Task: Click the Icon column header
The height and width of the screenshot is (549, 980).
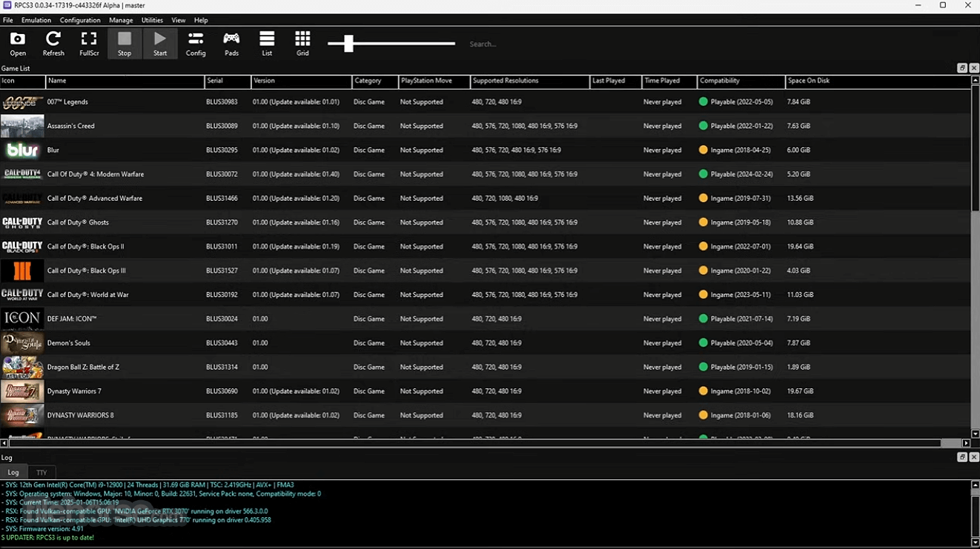Action: [x=23, y=81]
